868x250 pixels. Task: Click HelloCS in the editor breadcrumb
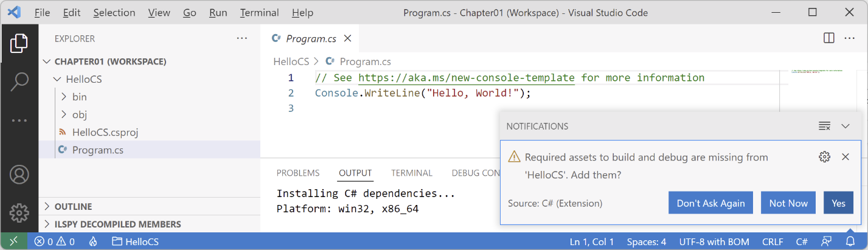(x=291, y=61)
